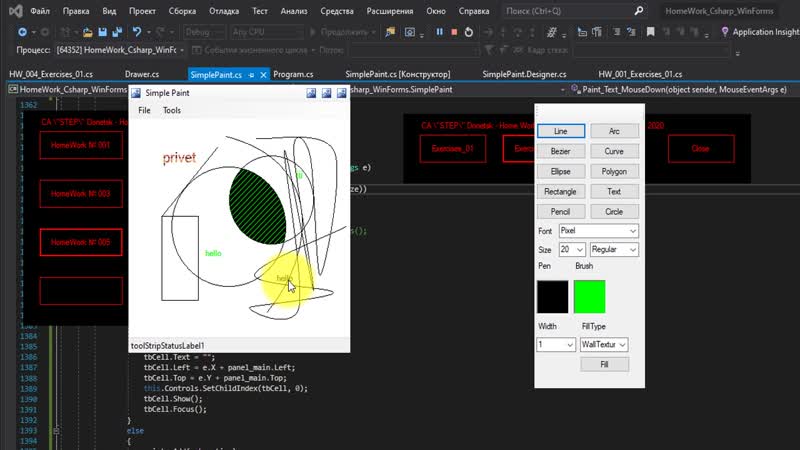Stop debugging with the red square
Viewport: 800px width, 450px height.
click(454, 32)
